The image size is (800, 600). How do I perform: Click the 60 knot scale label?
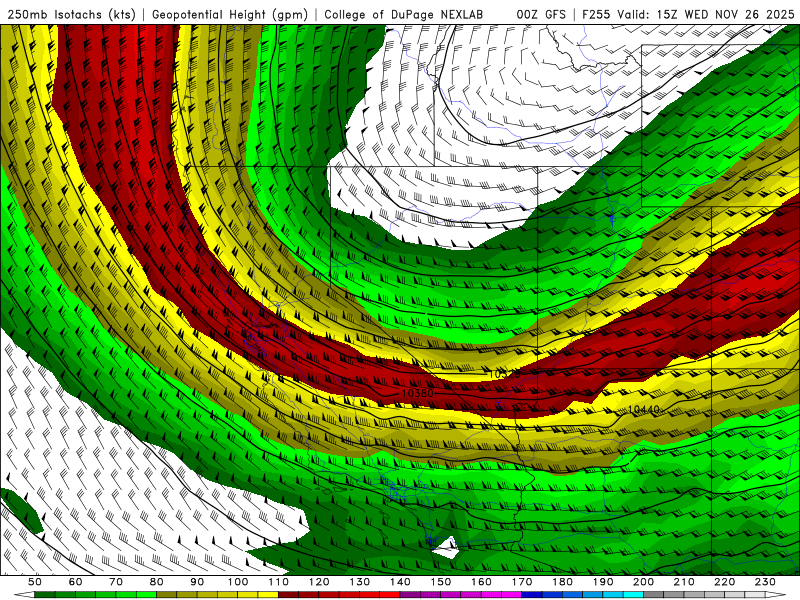click(x=76, y=582)
